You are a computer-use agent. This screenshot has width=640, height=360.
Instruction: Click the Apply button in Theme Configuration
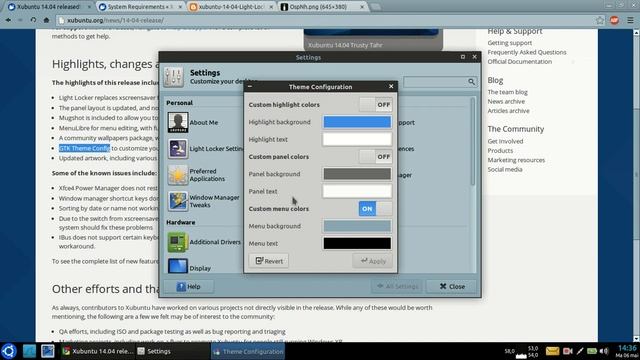pos(373,261)
